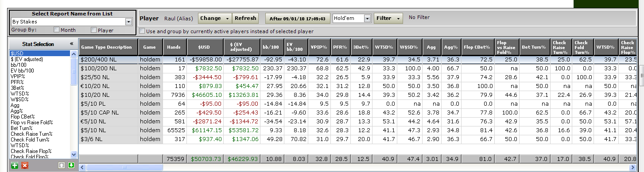Expand the Filter dropdown button
The height and width of the screenshot is (172, 644).
point(388,18)
